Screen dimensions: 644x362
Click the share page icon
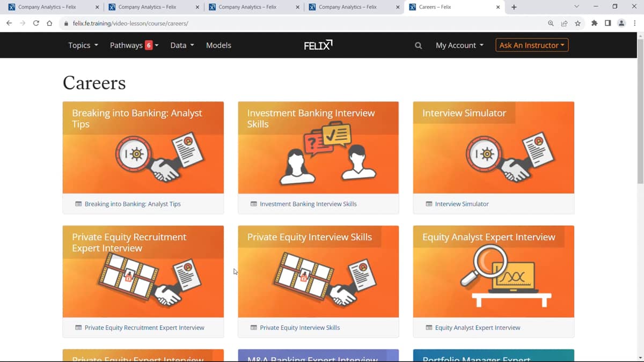(564, 23)
